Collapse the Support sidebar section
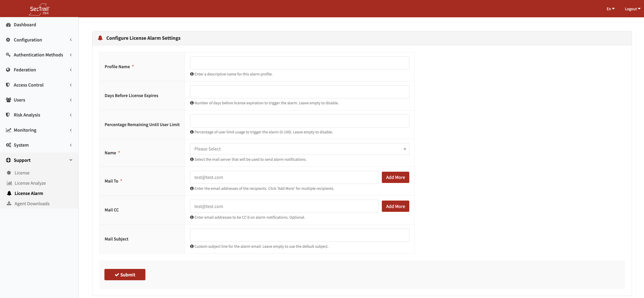644x298 pixels. [x=71, y=160]
